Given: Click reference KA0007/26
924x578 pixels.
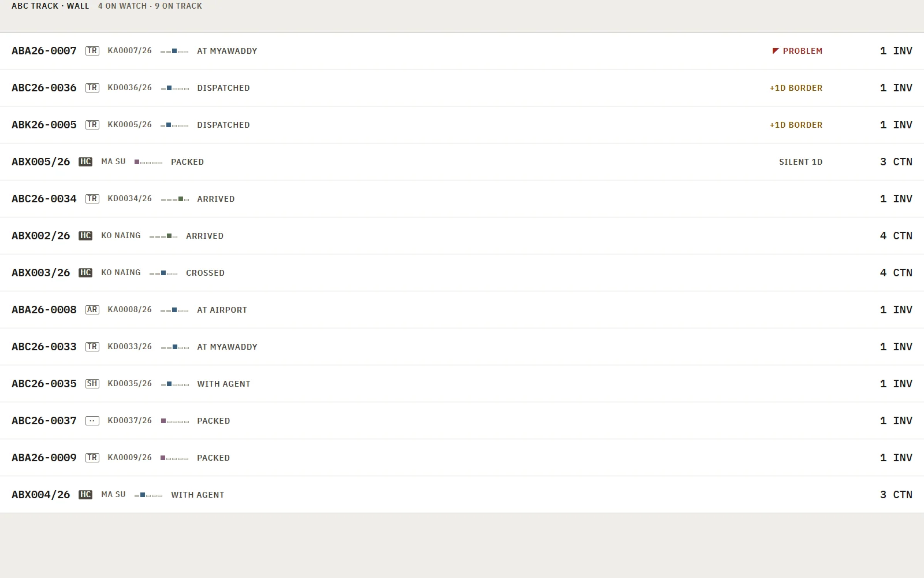Looking at the screenshot, I should tap(130, 51).
